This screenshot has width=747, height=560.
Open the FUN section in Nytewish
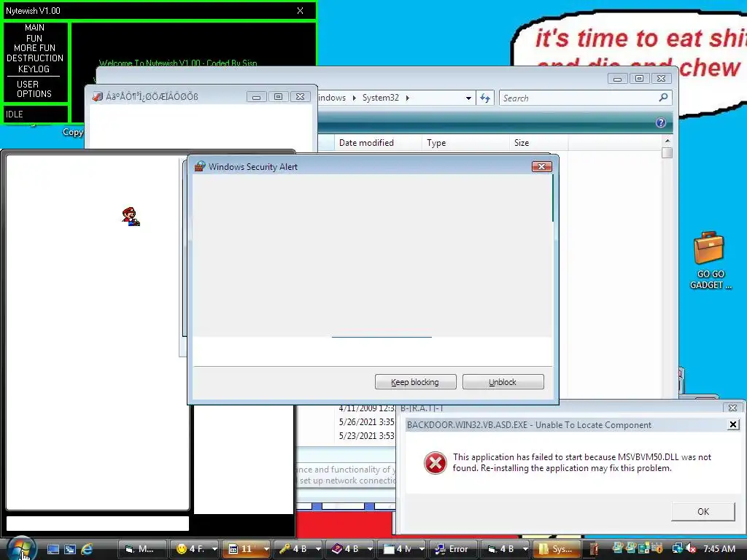point(34,38)
